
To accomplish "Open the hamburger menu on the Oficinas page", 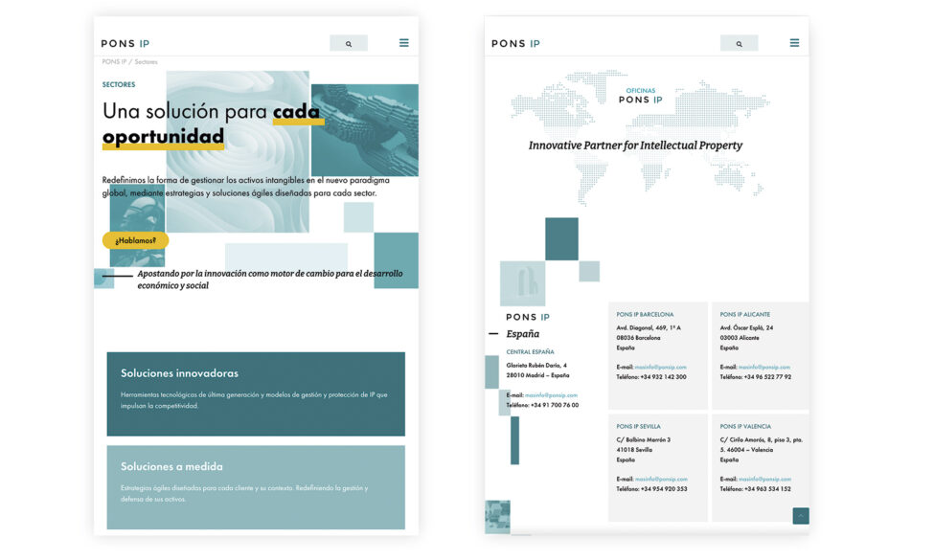I will click(794, 43).
